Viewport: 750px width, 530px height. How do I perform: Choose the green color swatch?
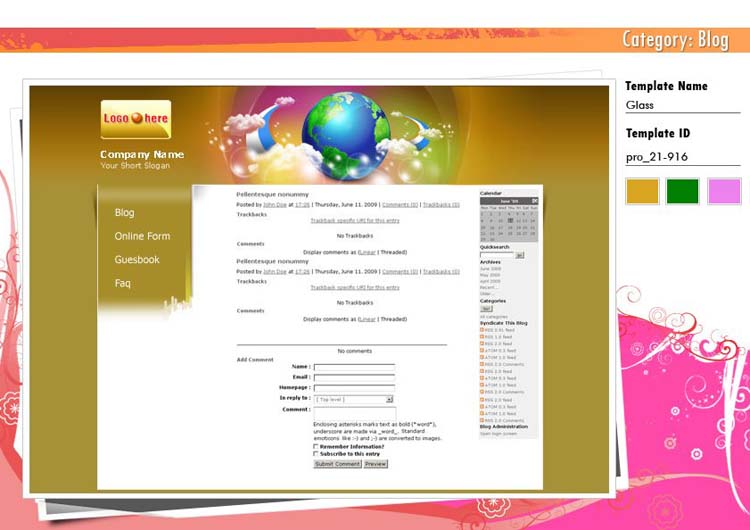click(x=683, y=191)
